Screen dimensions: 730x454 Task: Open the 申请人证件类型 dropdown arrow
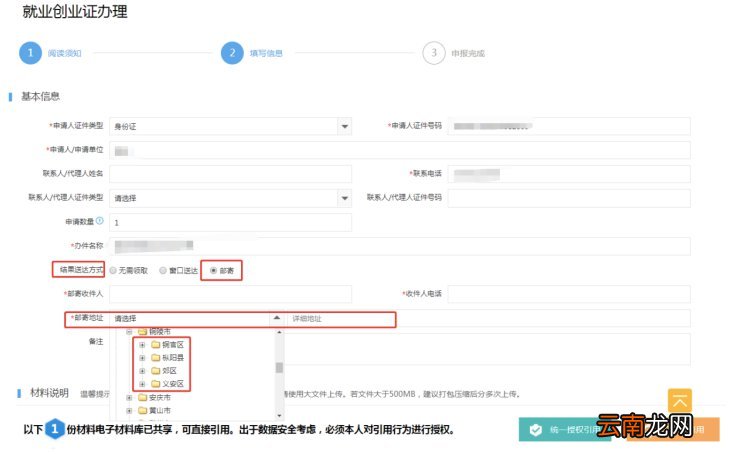point(345,126)
